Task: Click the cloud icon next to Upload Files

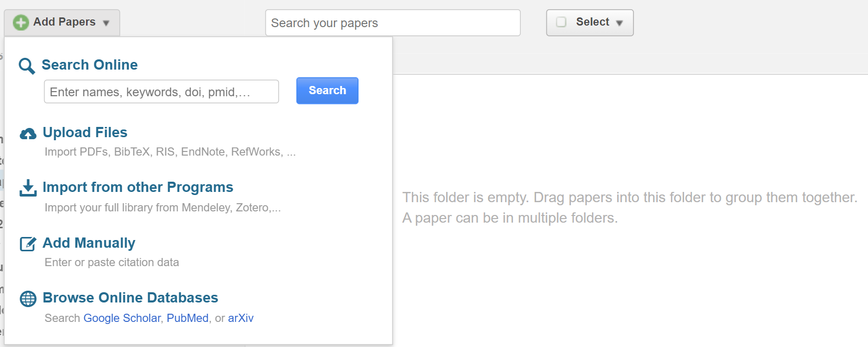Action: click(x=28, y=133)
